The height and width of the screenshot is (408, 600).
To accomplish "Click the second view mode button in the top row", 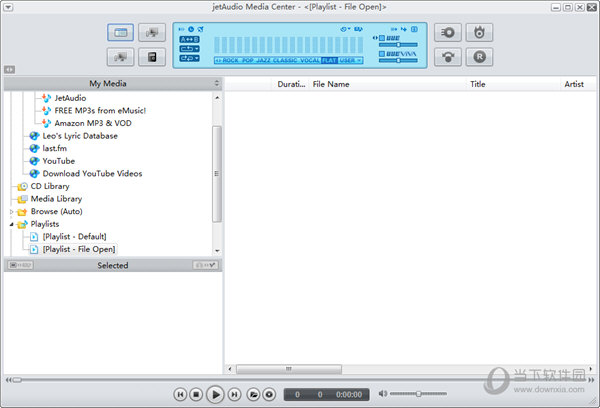I will [x=152, y=33].
